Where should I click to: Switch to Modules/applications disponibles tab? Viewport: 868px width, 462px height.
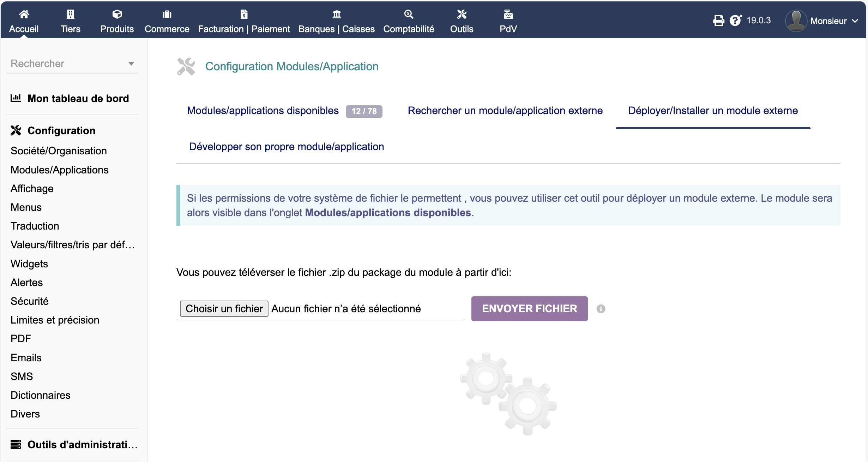[x=263, y=111]
